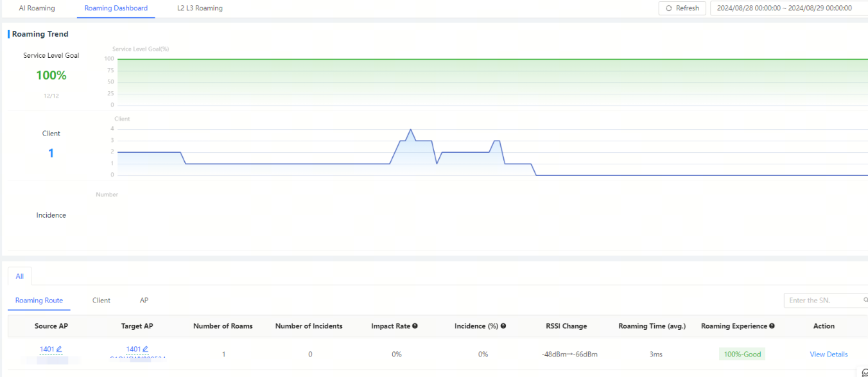868x377 pixels.
Task: Click the Roaming Experience help icon
Action: tap(772, 326)
